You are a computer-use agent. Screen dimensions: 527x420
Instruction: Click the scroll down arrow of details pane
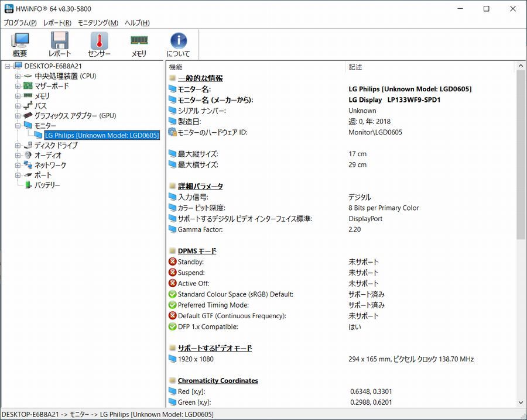point(521,402)
